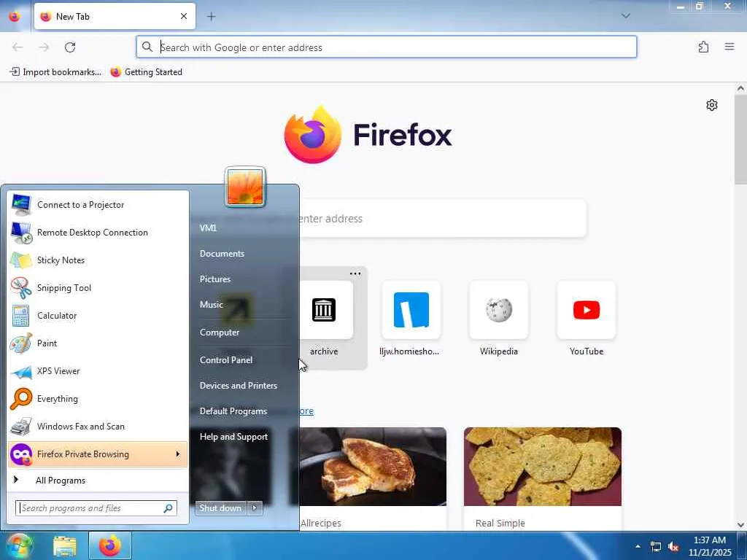Click Firefox View icon in tab bar
This screenshot has height=560, width=747.
coord(15,17)
